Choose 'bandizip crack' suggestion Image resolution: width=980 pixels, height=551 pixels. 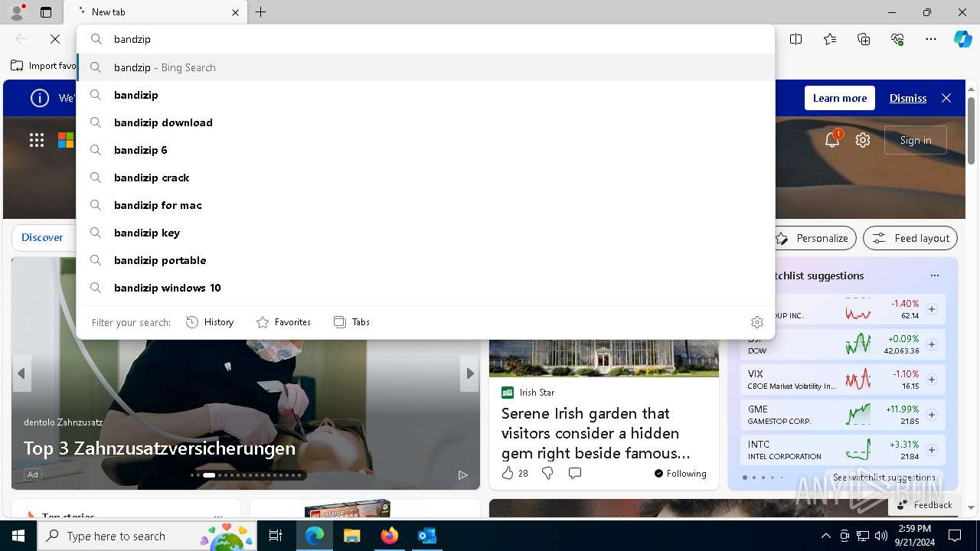(x=426, y=178)
